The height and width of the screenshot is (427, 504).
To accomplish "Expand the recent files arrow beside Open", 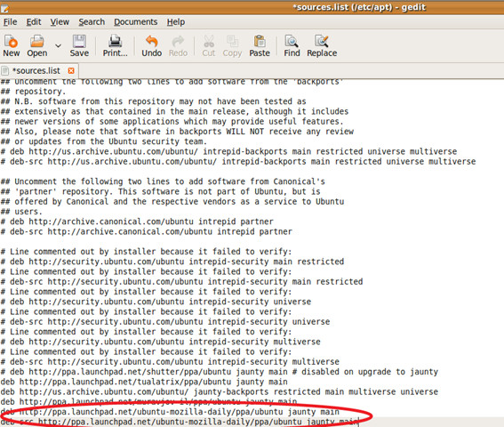I will (58, 45).
